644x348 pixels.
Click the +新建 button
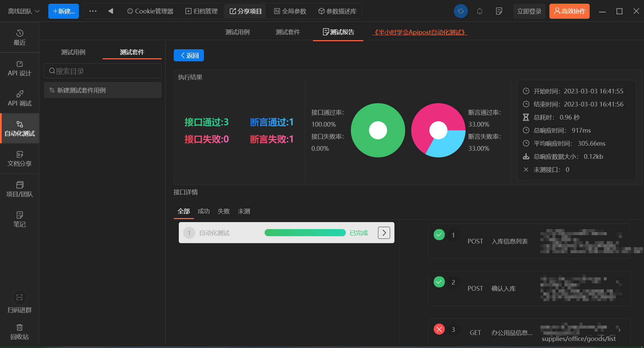pyautogui.click(x=63, y=11)
